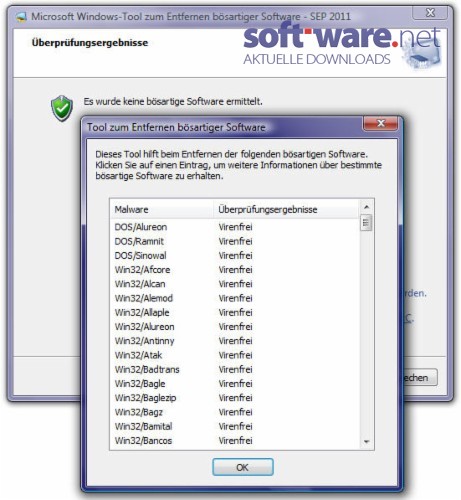The width and height of the screenshot is (461, 500).
Task: Sort list by Malware column header
Action: coord(161,210)
